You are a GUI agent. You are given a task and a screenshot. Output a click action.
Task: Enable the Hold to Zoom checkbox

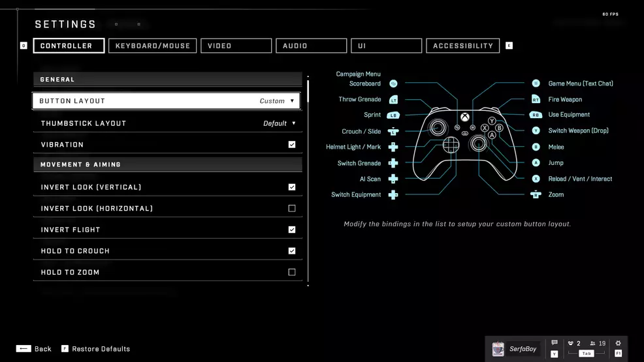[x=292, y=273]
